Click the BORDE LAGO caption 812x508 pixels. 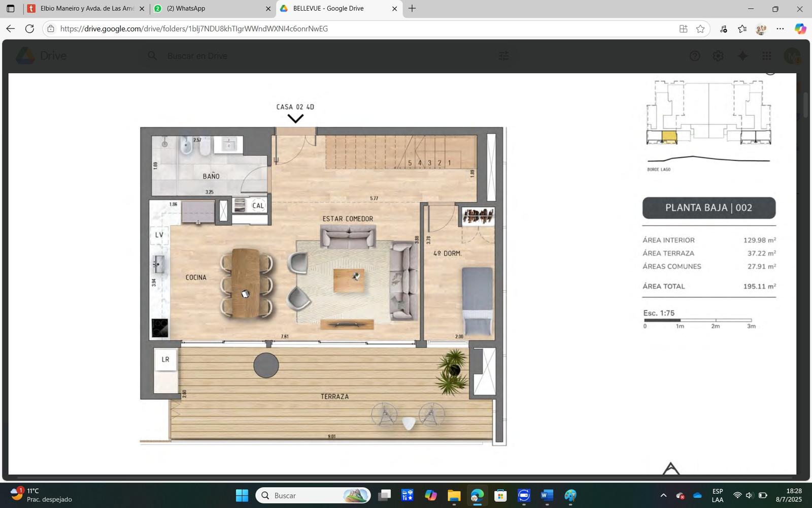(659, 170)
